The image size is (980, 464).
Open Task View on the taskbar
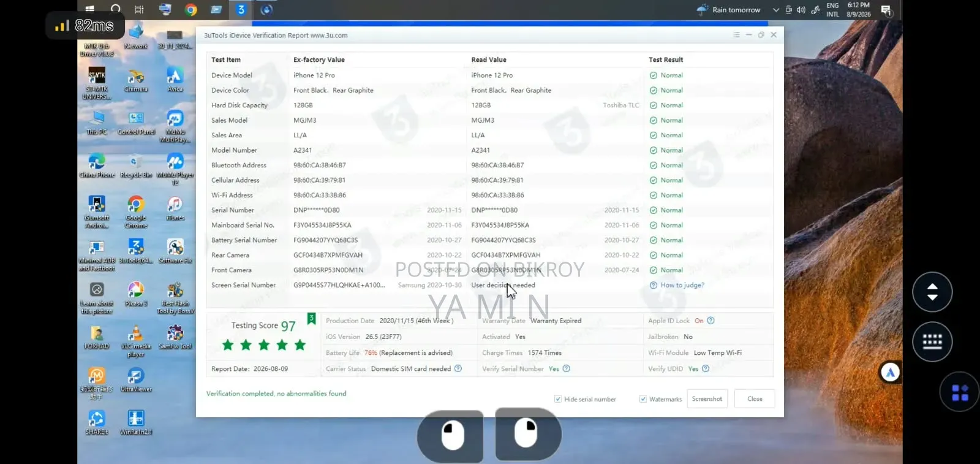click(x=139, y=9)
